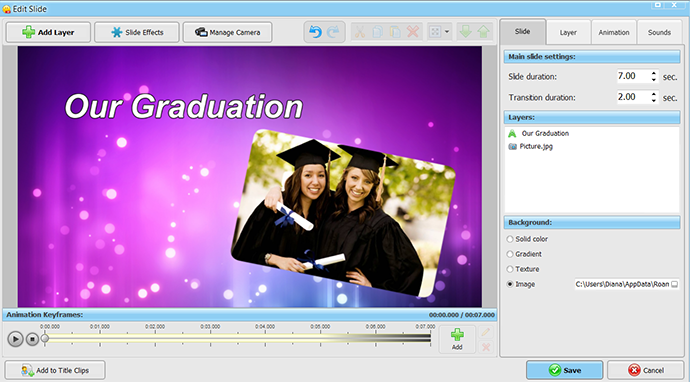Click the Paste icon
This screenshot has height=382, width=690.
[x=395, y=32]
